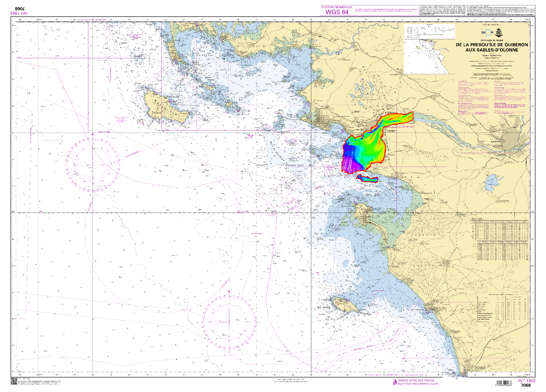
Task: Click the 'WGS 84' geodetic system heading
Action: (337, 12)
